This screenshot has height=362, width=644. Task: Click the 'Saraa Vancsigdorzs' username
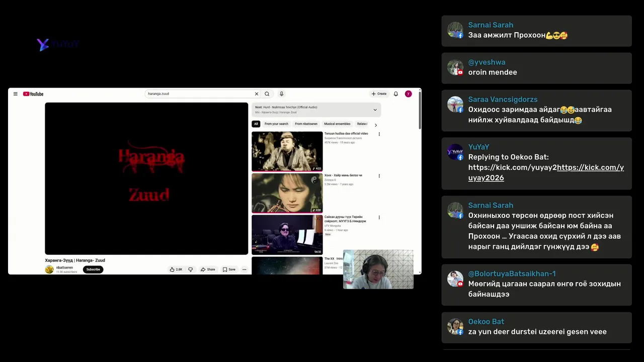tap(503, 100)
